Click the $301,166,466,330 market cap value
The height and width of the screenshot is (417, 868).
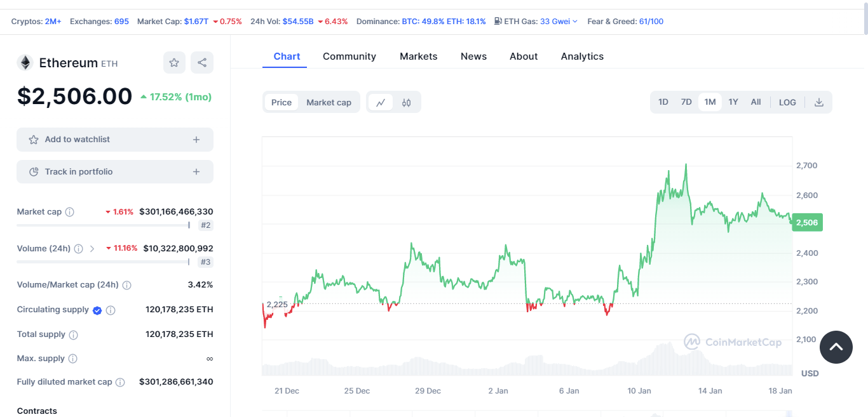point(176,212)
